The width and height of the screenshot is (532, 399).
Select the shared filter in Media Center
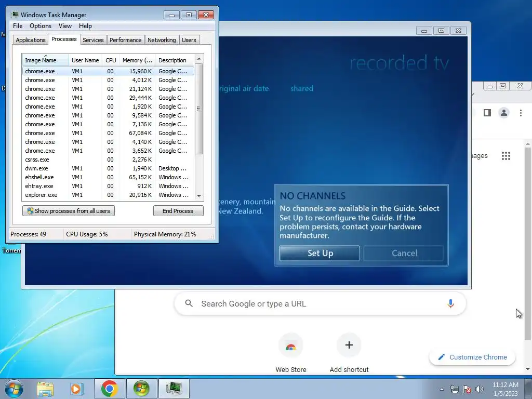click(x=302, y=88)
